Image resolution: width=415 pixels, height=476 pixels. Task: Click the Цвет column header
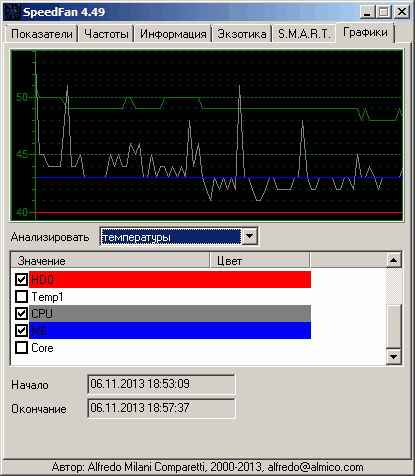pos(260,260)
